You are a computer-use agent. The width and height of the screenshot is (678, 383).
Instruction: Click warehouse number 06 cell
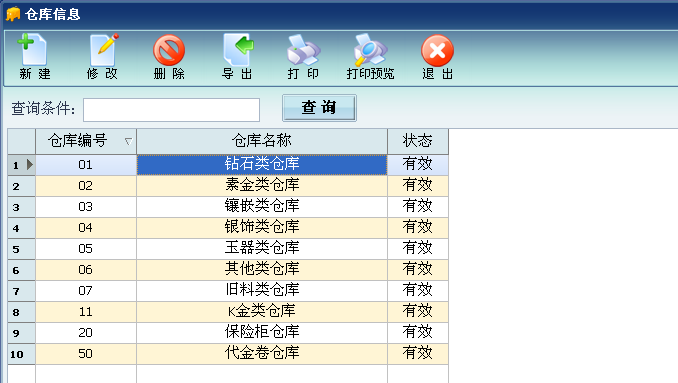tap(86, 270)
